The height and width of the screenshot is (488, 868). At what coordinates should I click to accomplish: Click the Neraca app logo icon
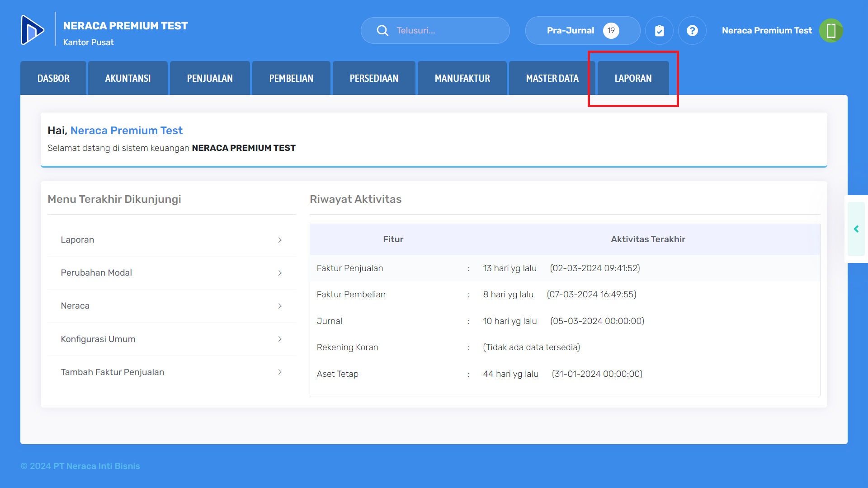click(33, 30)
